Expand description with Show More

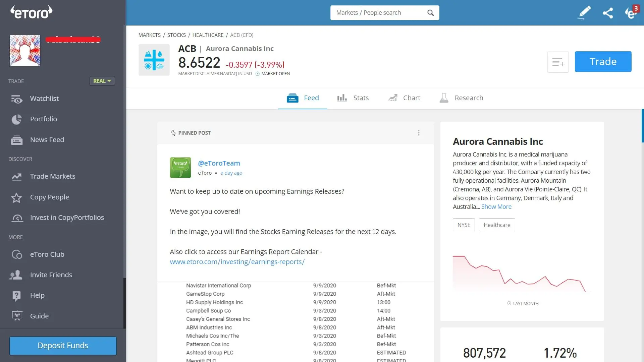point(496,207)
